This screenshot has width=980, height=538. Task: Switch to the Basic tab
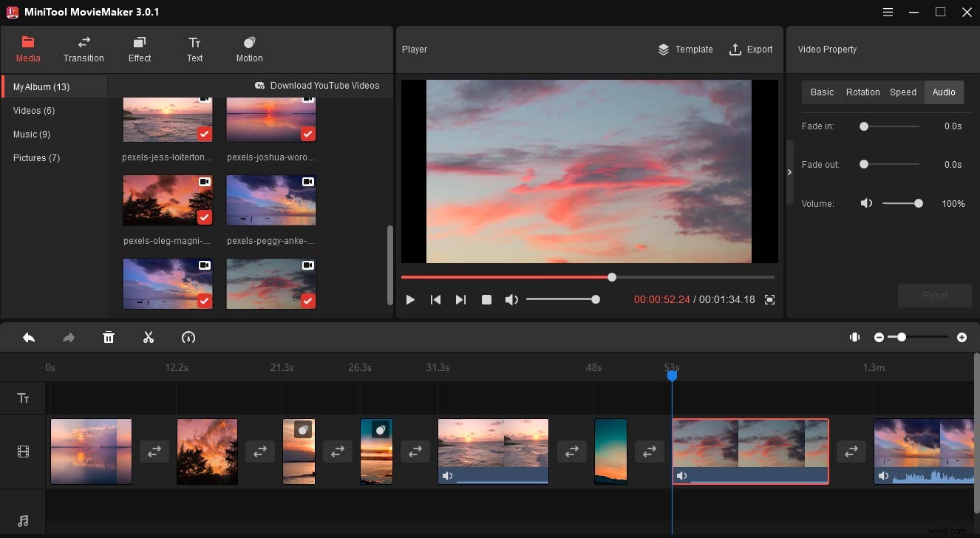822,92
